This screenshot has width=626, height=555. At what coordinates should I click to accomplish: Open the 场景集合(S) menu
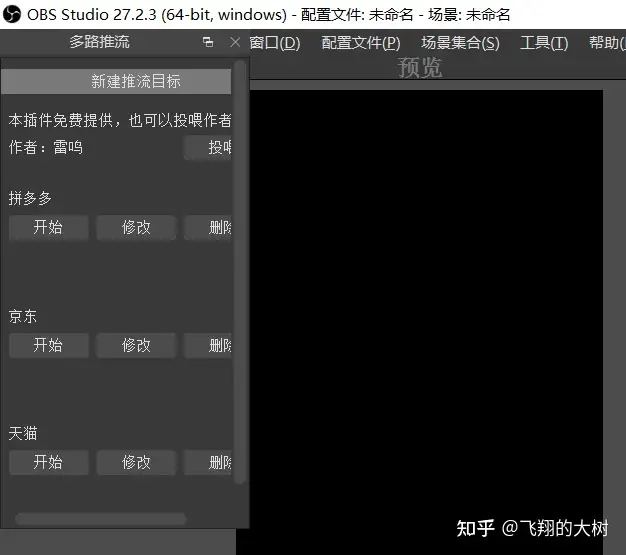click(460, 42)
